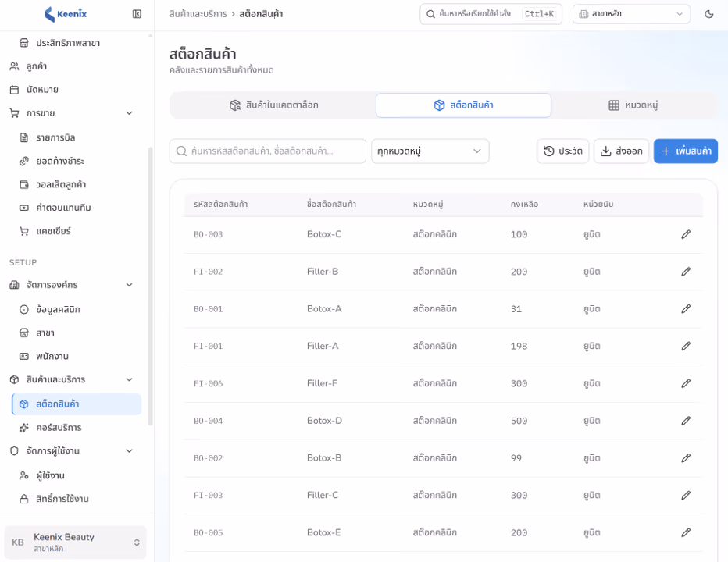The width and height of the screenshot is (728, 562).
Task: Edit the Filler-C row pencil icon
Action: pyautogui.click(x=686, y=495)
